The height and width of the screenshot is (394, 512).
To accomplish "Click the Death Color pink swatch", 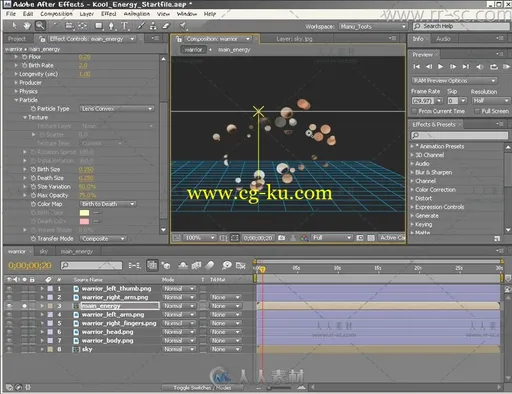I will click(84, 221).
